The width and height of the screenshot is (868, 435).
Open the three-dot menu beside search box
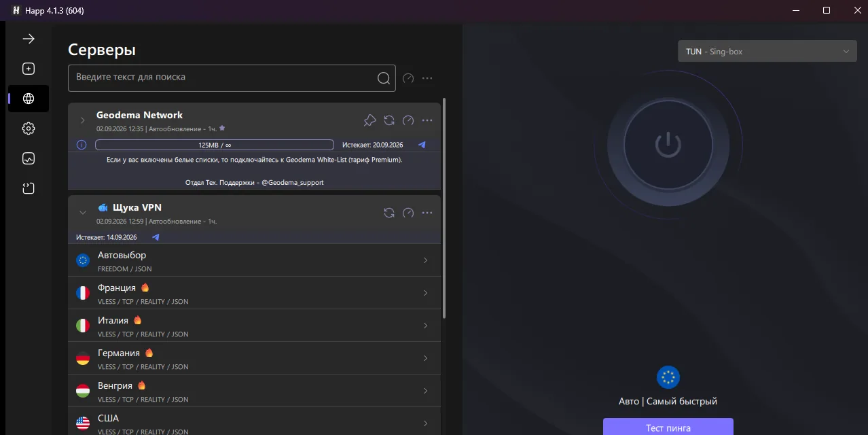[427, 78]
